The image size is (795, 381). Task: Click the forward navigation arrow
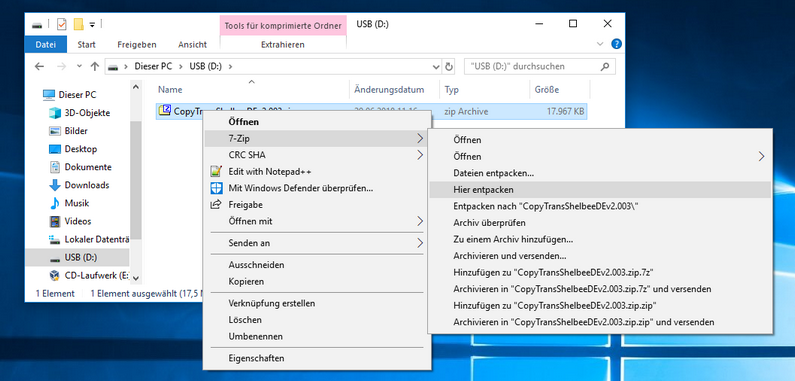(x=61, y=66)
